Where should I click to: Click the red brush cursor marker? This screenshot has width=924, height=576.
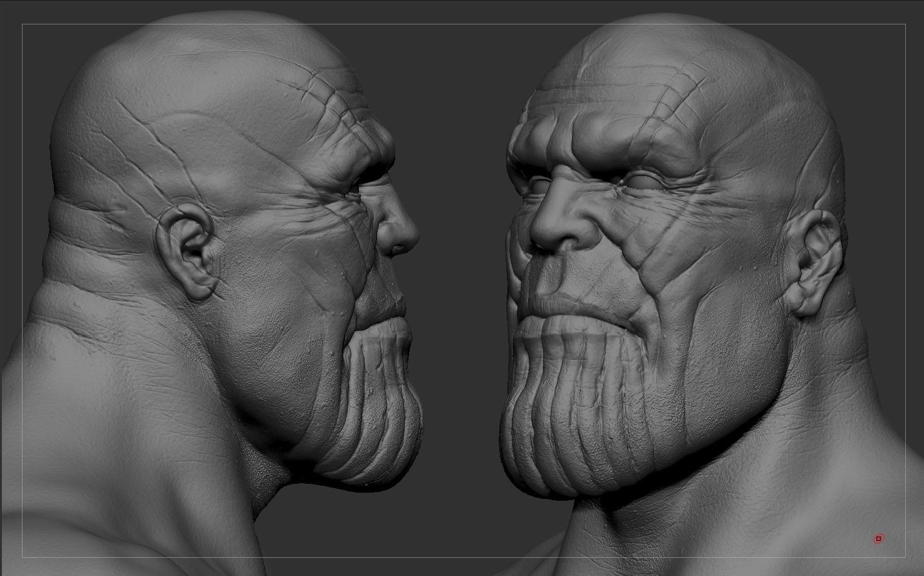[878, 538]
